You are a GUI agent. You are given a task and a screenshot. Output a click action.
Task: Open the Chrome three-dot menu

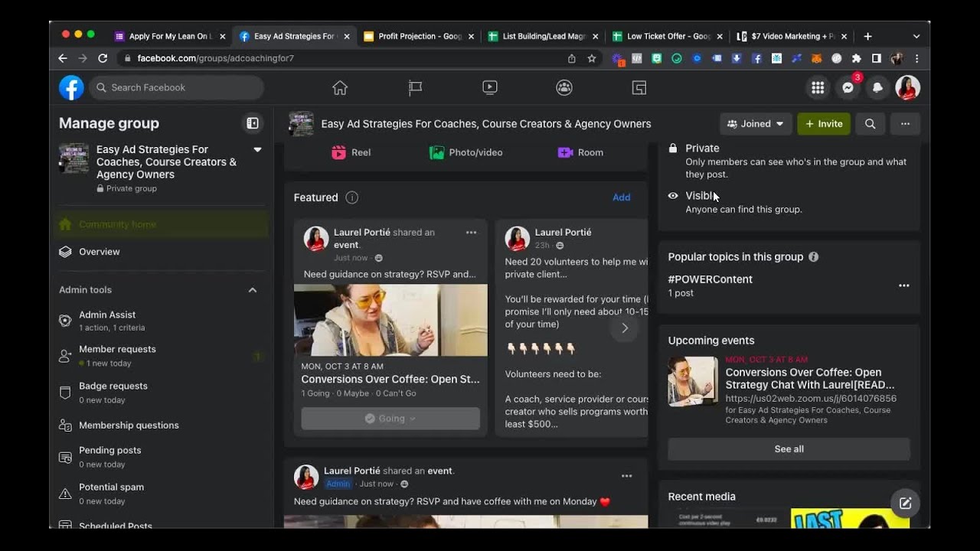tap(916, 58)
